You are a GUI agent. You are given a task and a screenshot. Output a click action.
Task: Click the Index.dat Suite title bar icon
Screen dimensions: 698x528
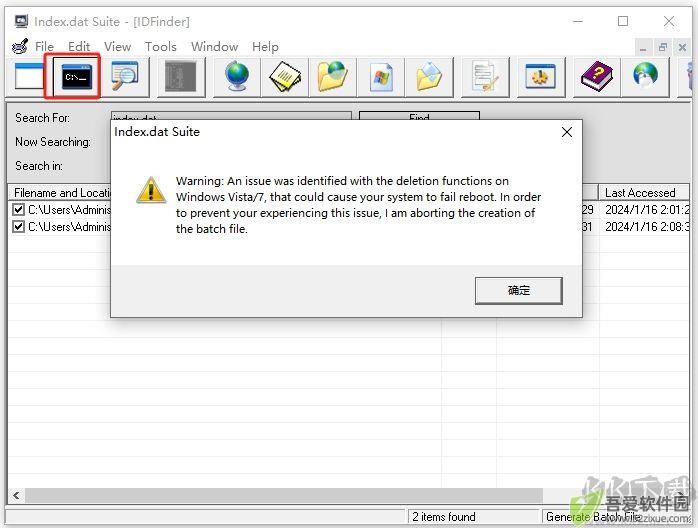point(20,21)
